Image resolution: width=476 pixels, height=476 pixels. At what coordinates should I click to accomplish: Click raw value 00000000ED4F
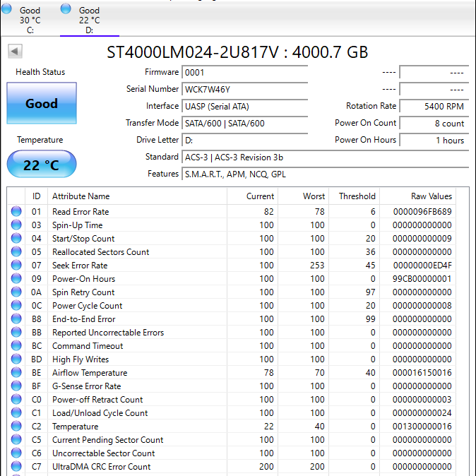click(x=422, y=266)
